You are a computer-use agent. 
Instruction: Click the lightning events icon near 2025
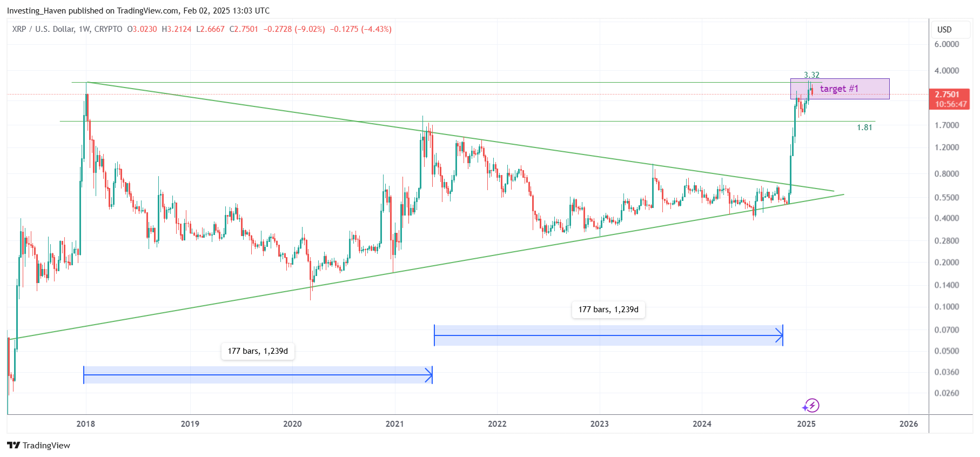pos(811,405)
